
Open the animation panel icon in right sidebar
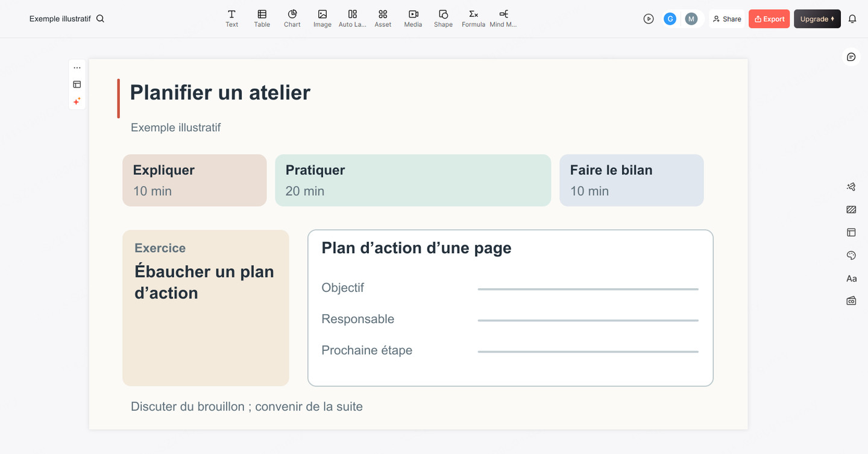tap(851, 187)
